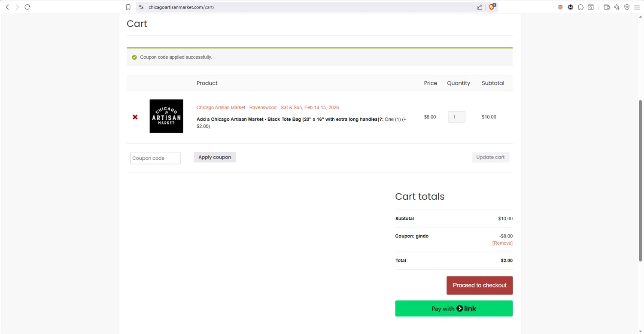Click the -$8.00 coupon discount value
This screenshot has width=644, height=334.
(x=506, y=236)
